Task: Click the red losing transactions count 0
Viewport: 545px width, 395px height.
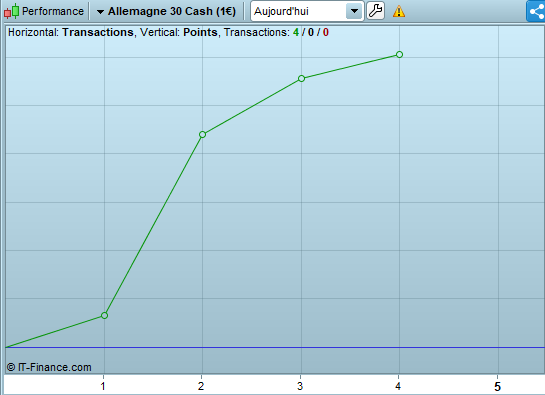Action: (326, 32)
